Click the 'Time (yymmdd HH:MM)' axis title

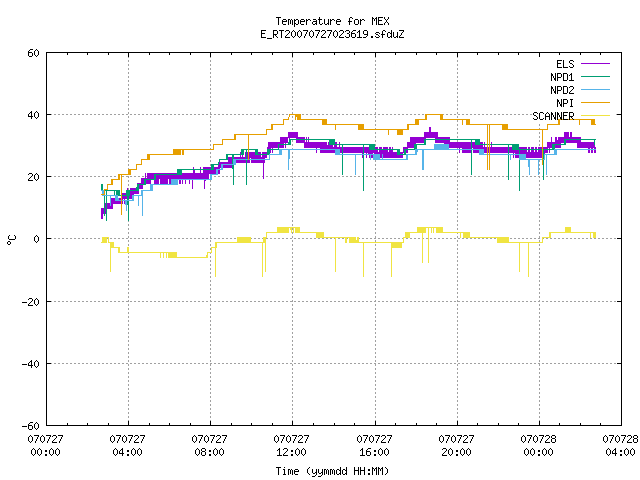coord(332,471)
